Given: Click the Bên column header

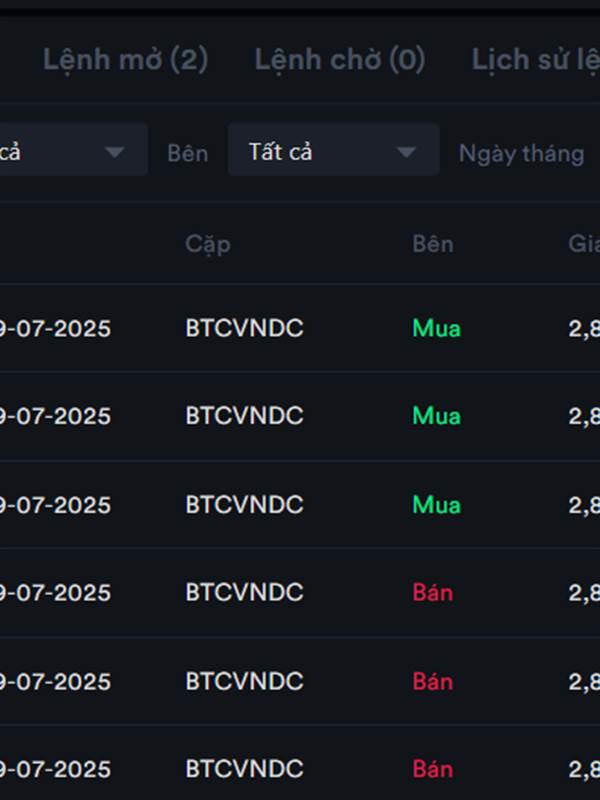Looking at the screenshot, I should pyautogui.click(x=432, y=244).
